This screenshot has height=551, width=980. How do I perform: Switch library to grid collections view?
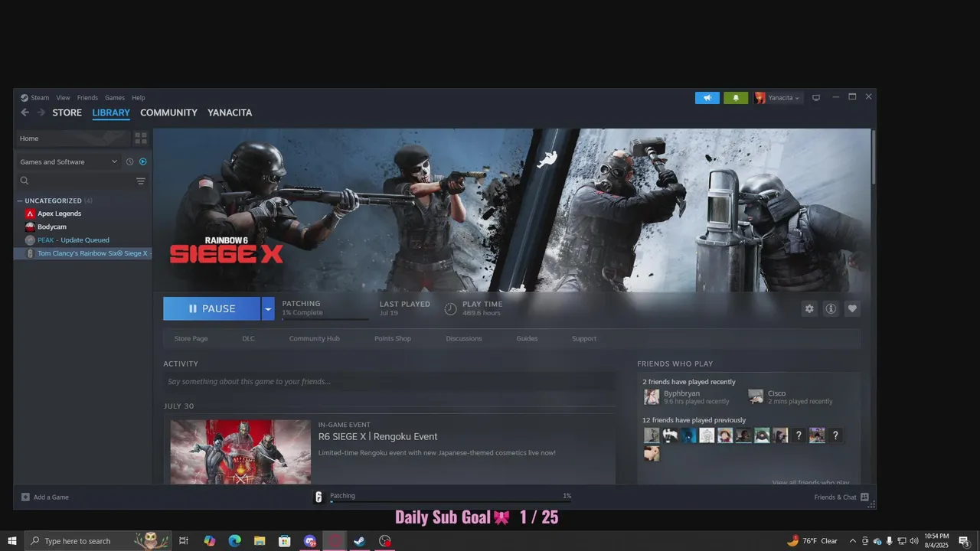(x=141, y=138)
